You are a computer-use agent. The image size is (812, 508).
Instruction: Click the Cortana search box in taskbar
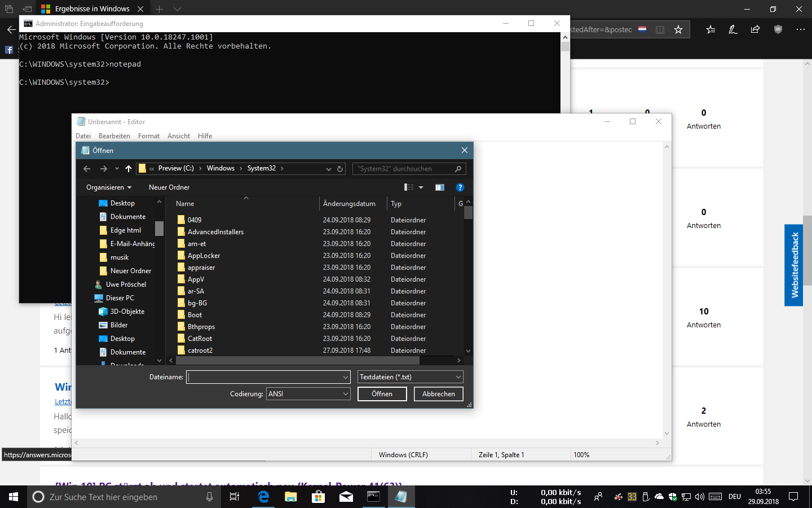[x=124, y=497]
